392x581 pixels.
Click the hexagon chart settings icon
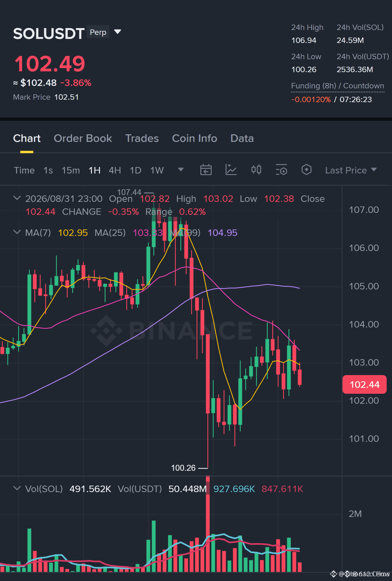306,170
